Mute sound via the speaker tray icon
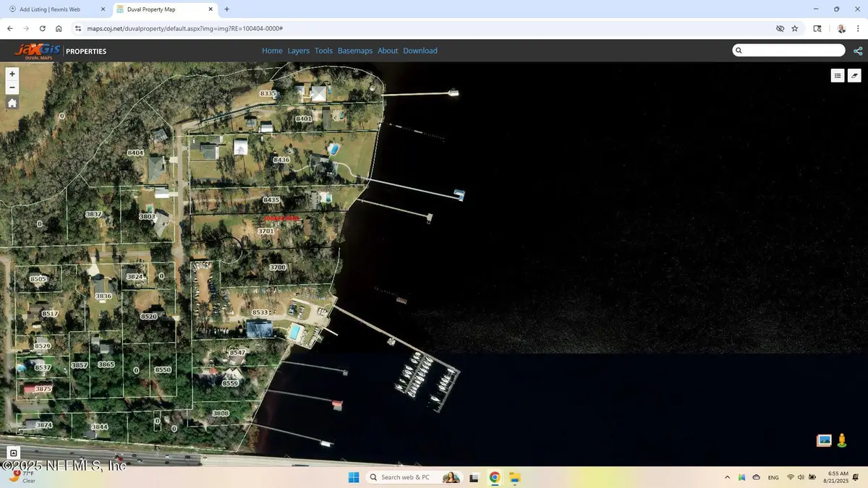Viewport: 868px width, 488px height. click(x=801, y=477)
